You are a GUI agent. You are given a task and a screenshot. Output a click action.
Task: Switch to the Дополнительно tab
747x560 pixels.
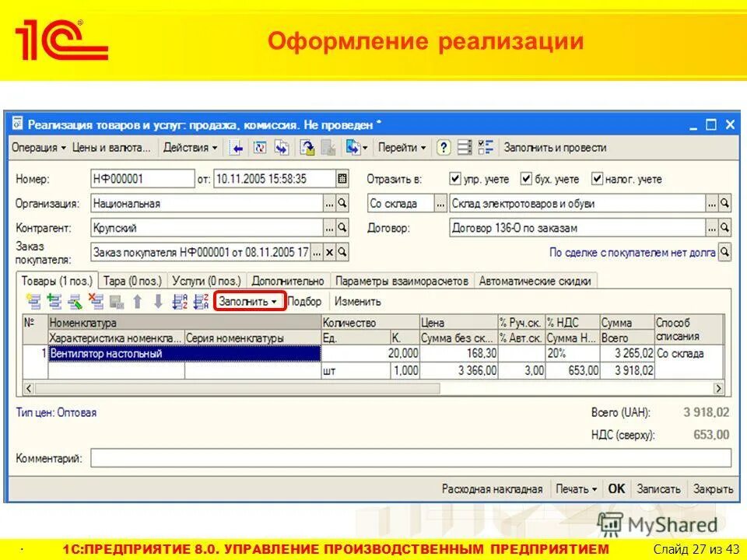(x=288, y=281)
